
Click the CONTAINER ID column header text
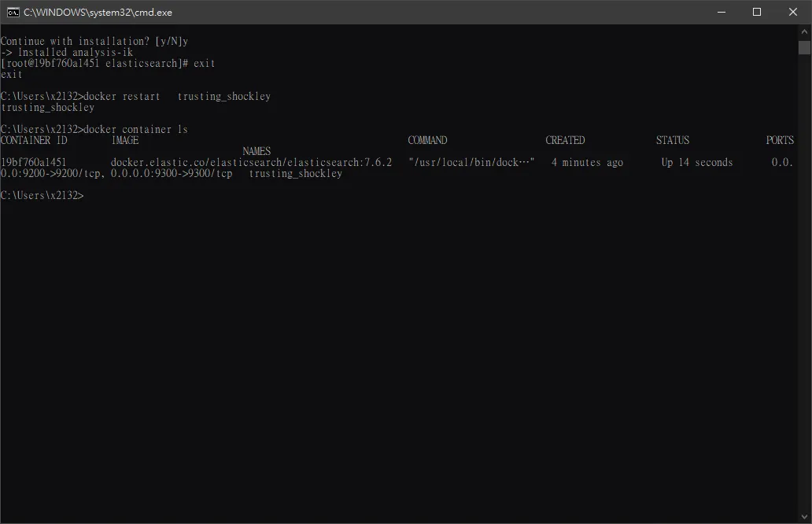coord(34,140)
